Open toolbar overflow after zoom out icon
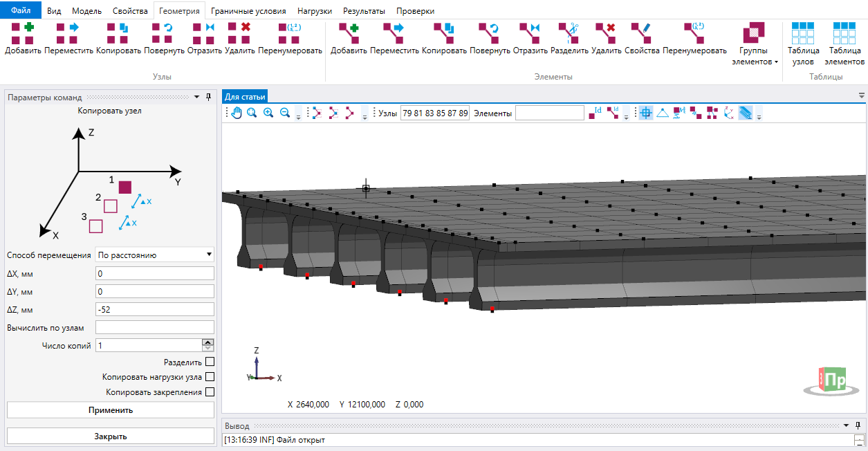Screen dimensions: 868x451 [x=298, y=114]
